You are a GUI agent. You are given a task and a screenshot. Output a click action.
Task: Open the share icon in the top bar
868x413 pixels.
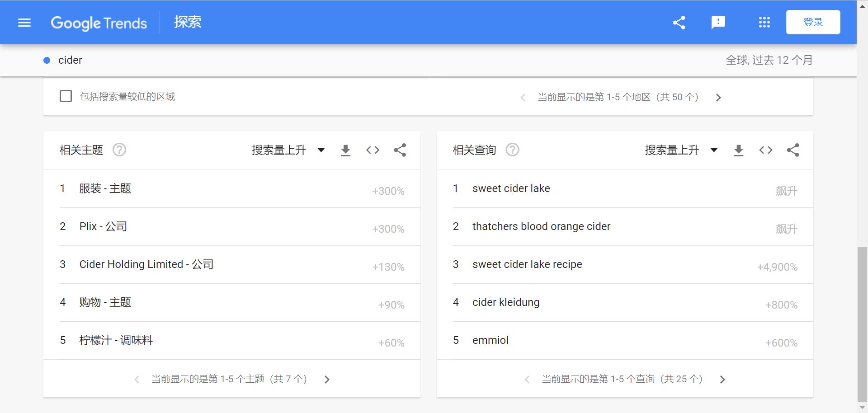[679, 22]
